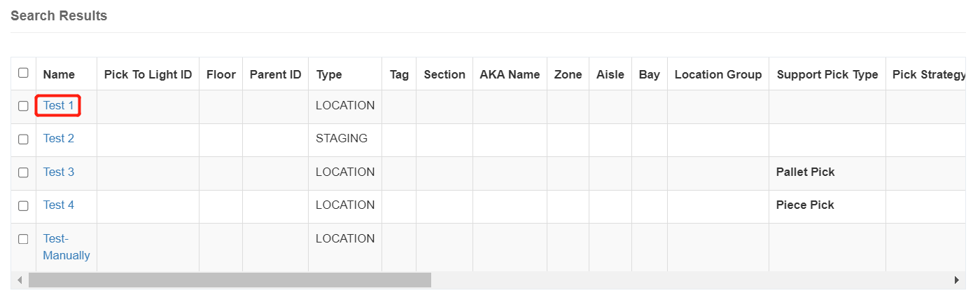The width and height of the screenshot is (980, 307).
Task: Open the Test 2 location link
Action: 59,138
